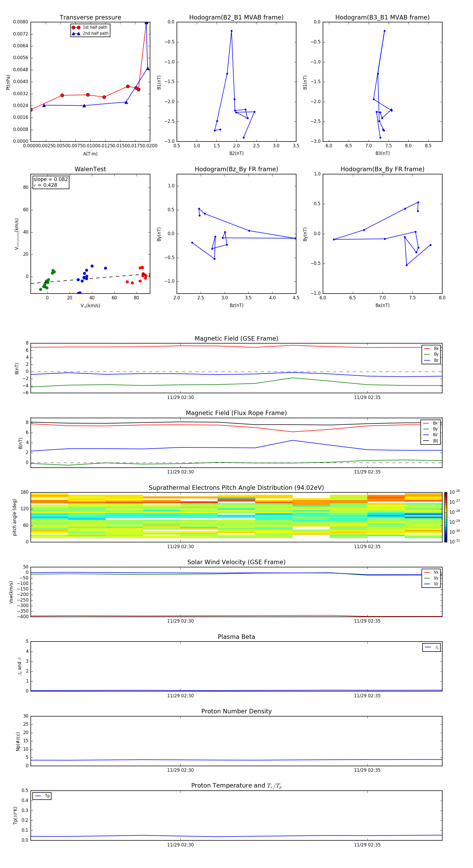This screenshot has width=473, height=868.
Task: Click the 'Bx' legend entry in GSE panel
Action: click(431, 349)
